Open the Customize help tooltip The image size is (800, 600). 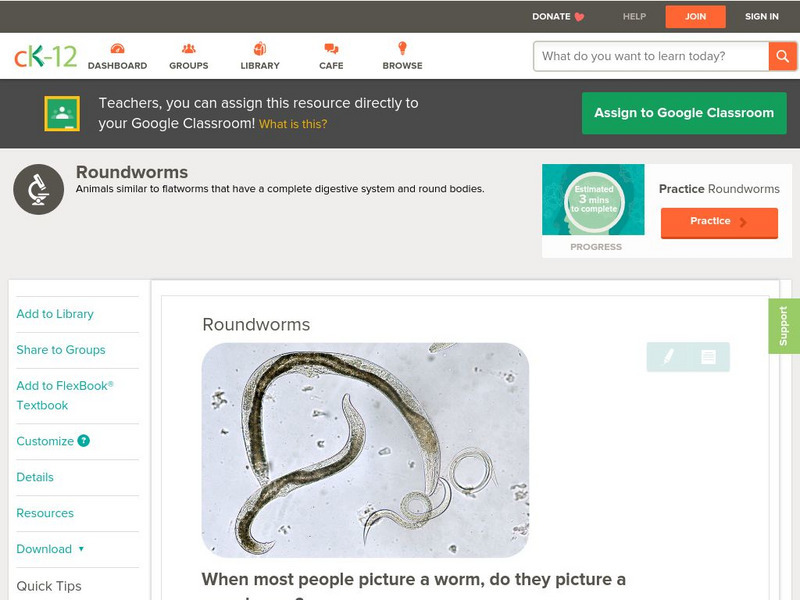[x=81, y=441]
